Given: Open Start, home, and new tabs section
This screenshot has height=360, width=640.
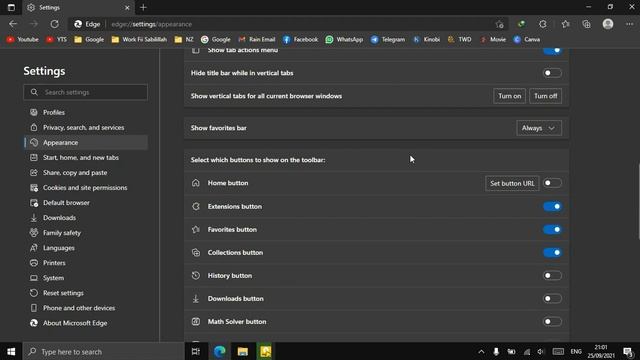Looking at the screenshot, I should pos(86,158).
